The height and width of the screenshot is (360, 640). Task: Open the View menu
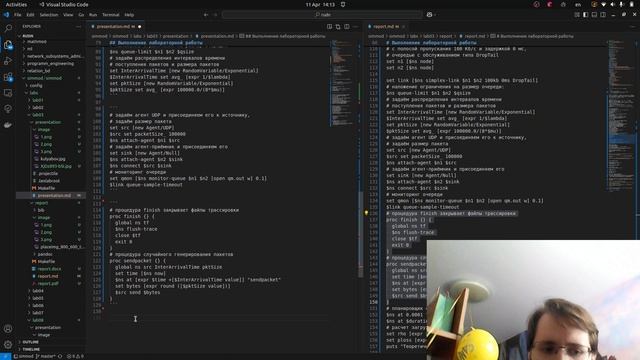(x=68, y=15)
